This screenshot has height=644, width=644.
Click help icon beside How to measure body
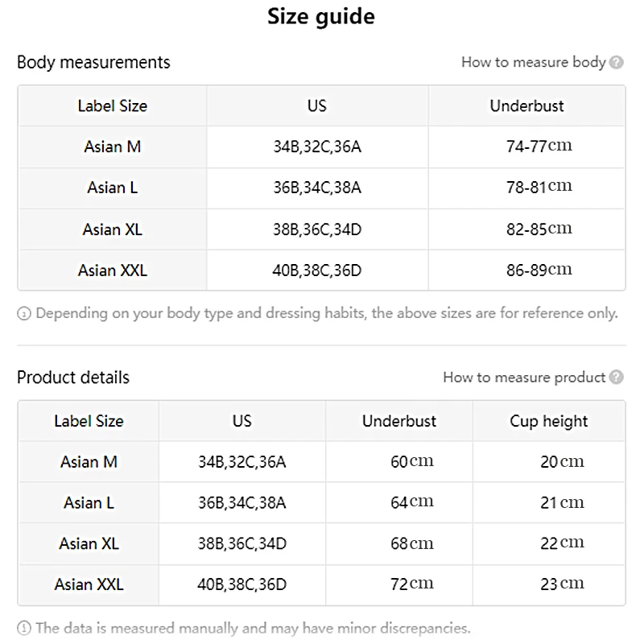pyautogui.click(x=617, y=63)
